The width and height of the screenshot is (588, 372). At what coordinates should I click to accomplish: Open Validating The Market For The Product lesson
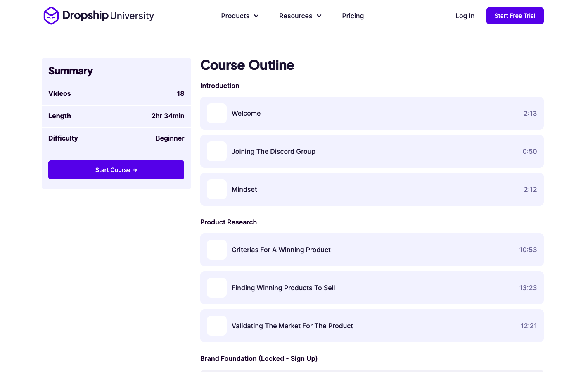(372, 326)
